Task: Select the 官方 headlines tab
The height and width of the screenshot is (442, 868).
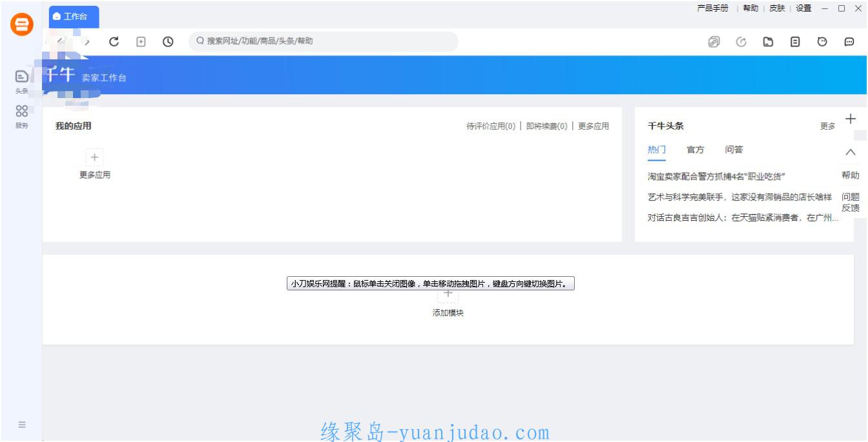Action: pos(696,150)
